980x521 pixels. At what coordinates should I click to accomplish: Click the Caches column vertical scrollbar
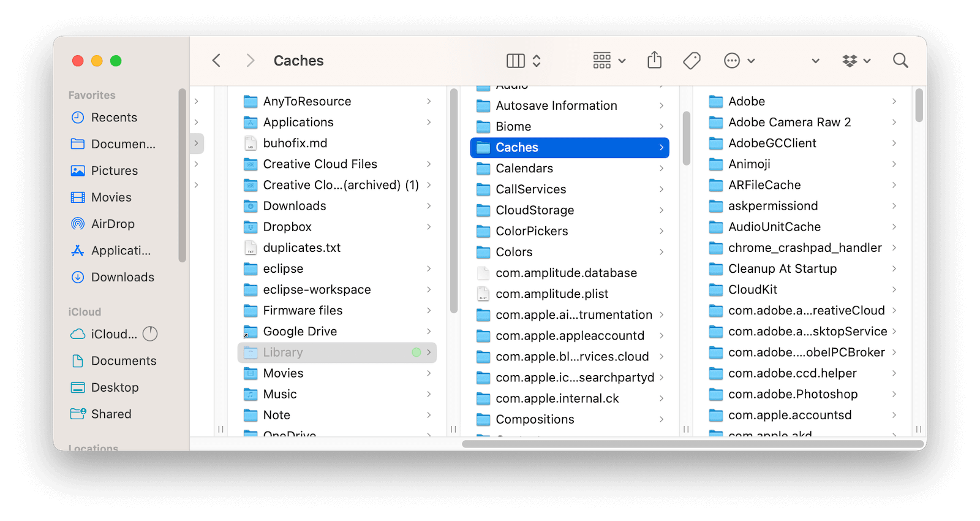point(919,105)
